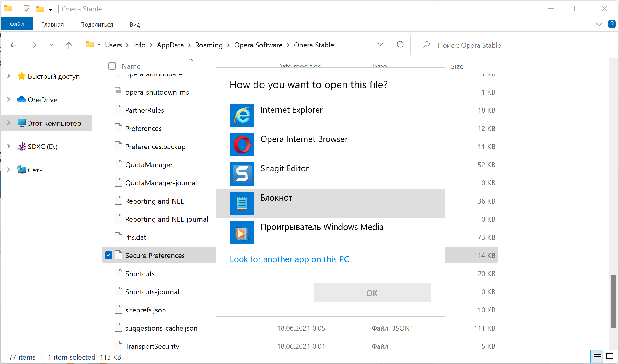Expand the Быстрый доступ tree node

(9, 76)
